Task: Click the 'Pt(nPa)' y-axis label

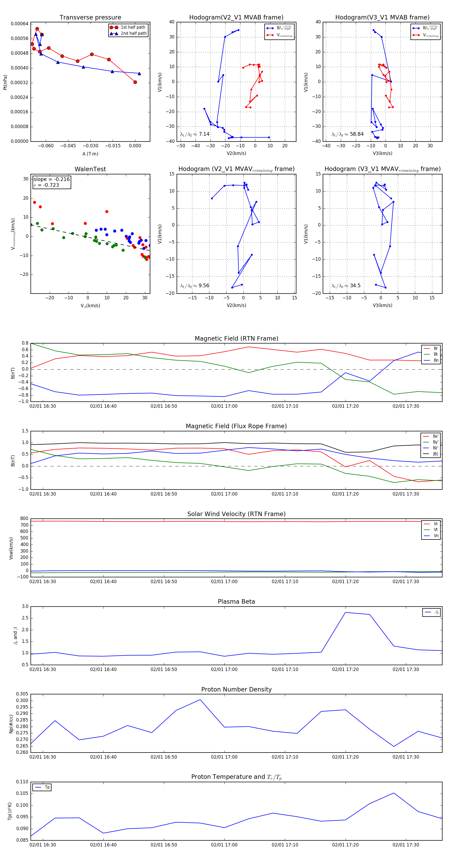Action: (5, 82)
